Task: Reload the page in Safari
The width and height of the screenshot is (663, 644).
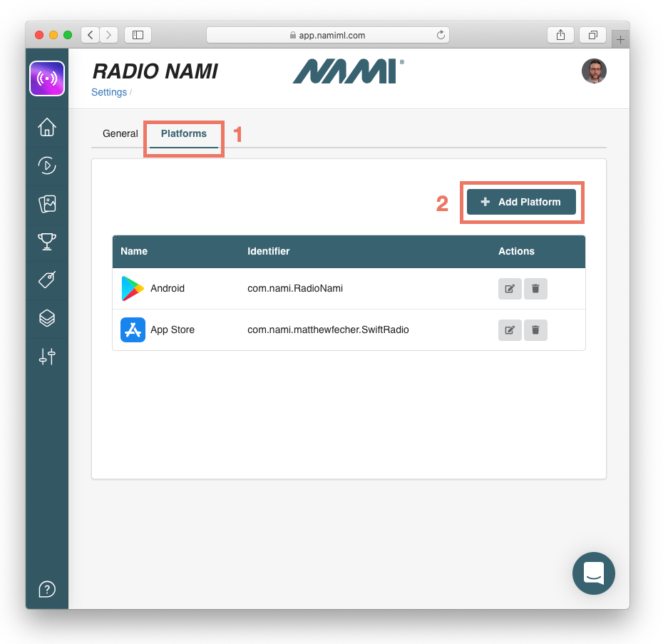Action: click(x=441, y=35)
